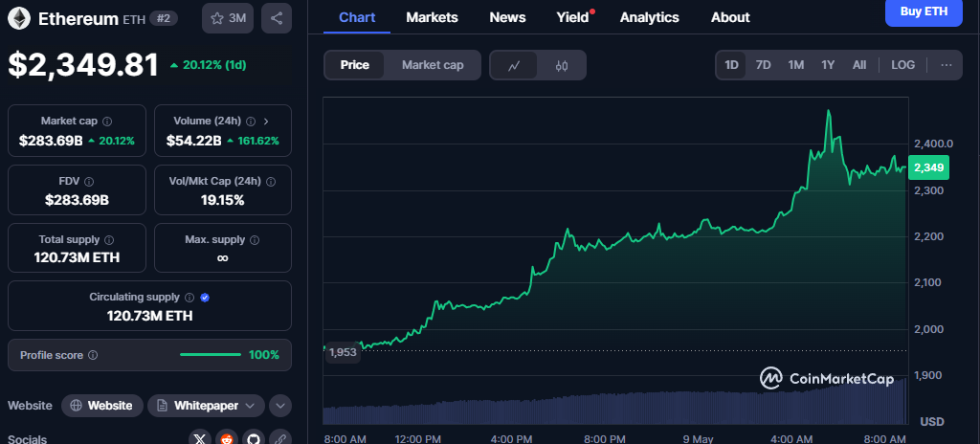This screenshot has height=444, width=980.
Task: Select the candlestick chart type icon
Action: (561, 65)
